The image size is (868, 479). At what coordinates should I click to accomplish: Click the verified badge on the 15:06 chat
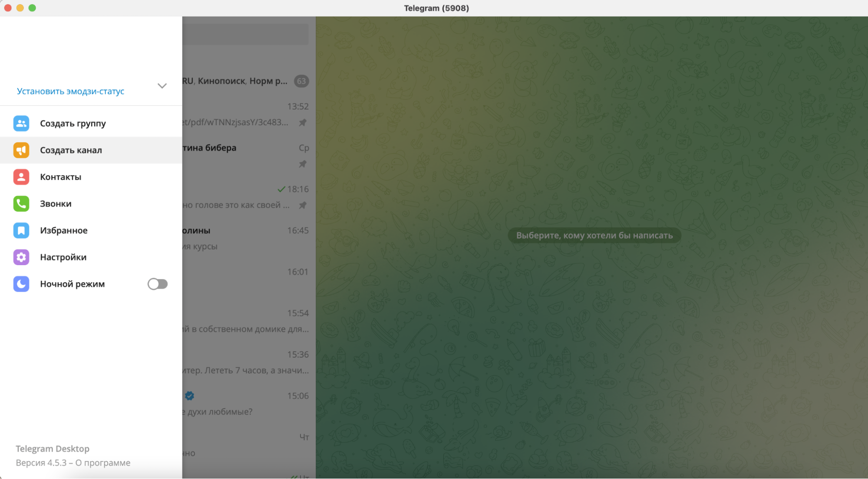[189, 396]
